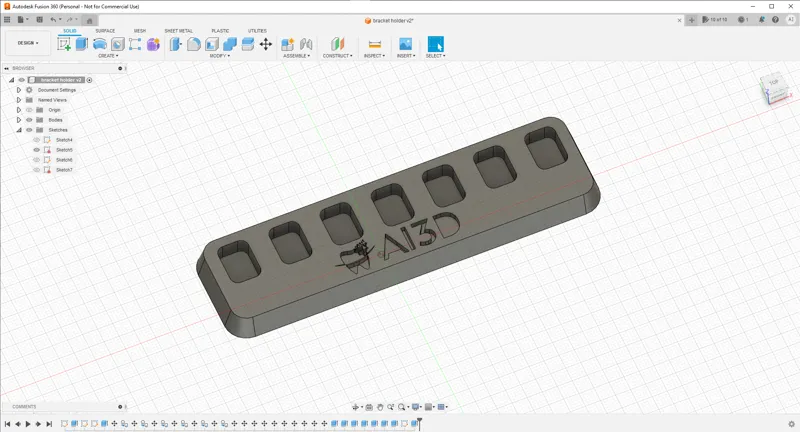
Task: Hide the Bodies folder with eye icon
Action: point(29,120)
